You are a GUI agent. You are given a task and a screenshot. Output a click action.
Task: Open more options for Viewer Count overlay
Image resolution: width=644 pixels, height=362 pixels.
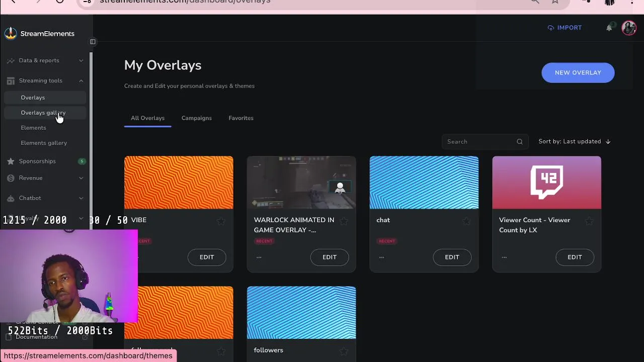pyautogui.click(x=504, y=257)
